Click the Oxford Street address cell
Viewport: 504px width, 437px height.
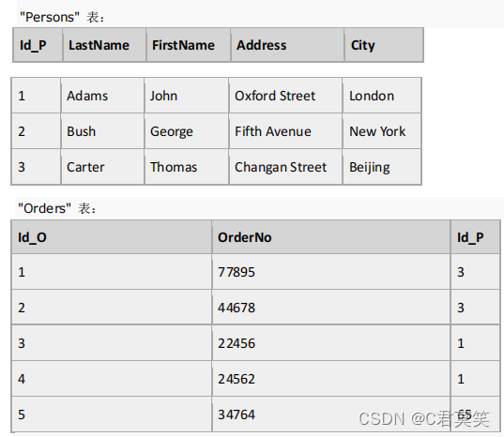tap(285, 96)
